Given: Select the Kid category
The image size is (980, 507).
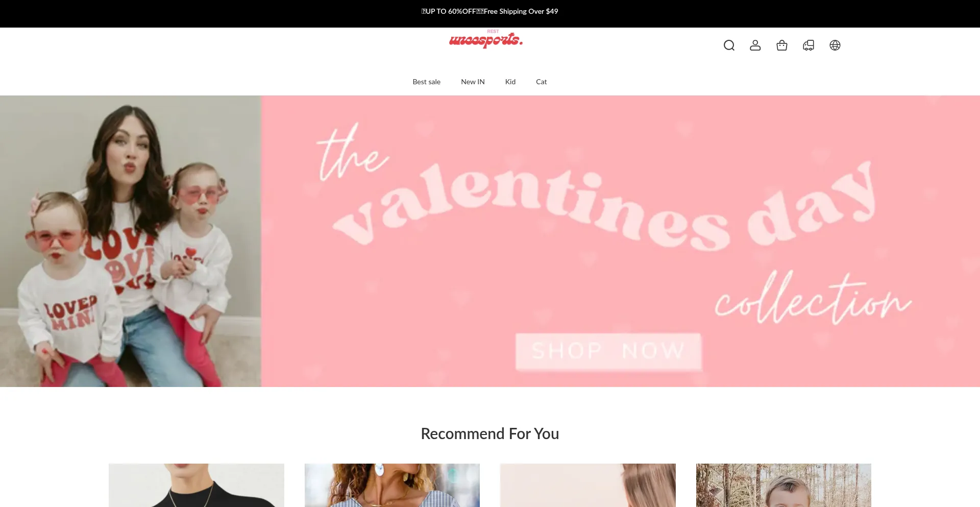Looking at the screenshot, I should pos(510,82).
